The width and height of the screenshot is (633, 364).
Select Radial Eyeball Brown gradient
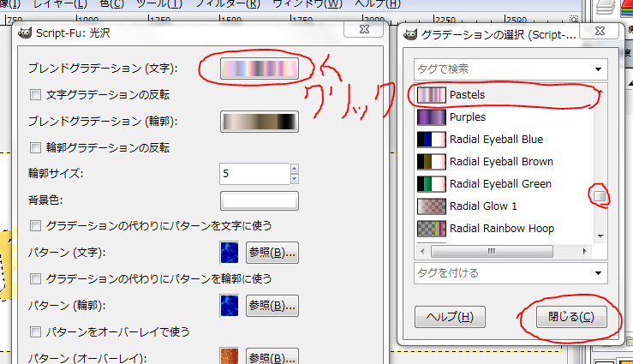(x=505, y=162)
